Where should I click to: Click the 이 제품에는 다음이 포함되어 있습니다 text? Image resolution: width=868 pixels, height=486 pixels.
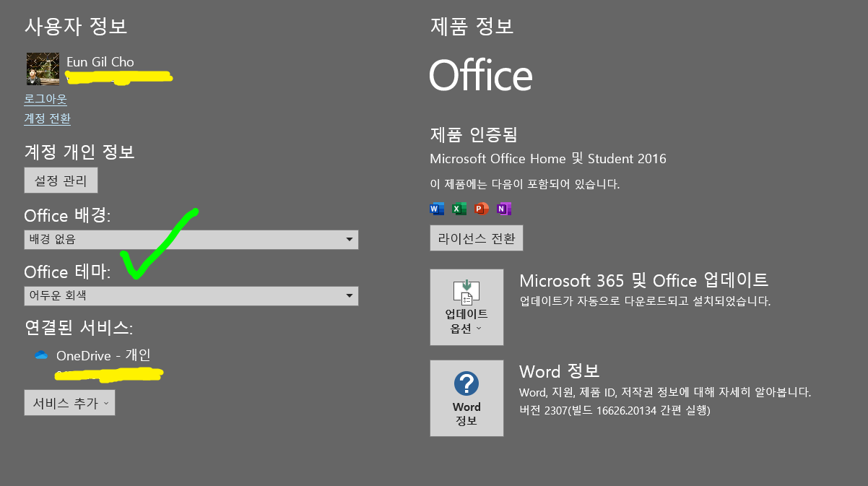525,184
